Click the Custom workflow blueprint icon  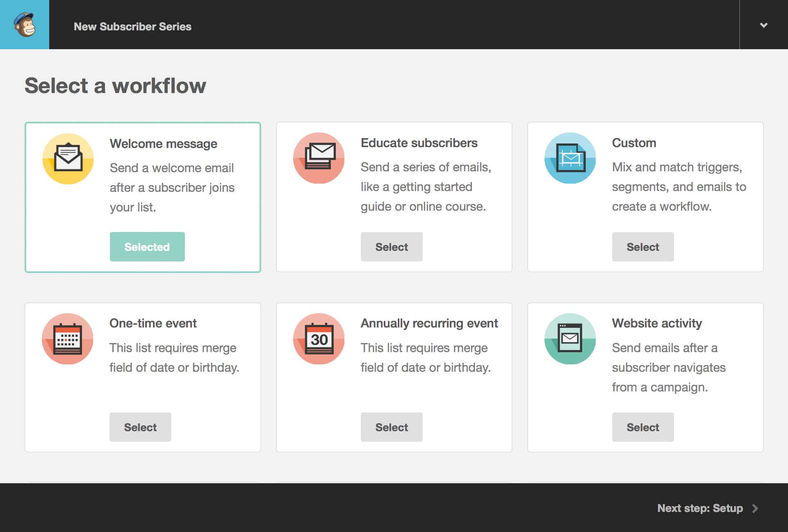(x=570, y=159)
